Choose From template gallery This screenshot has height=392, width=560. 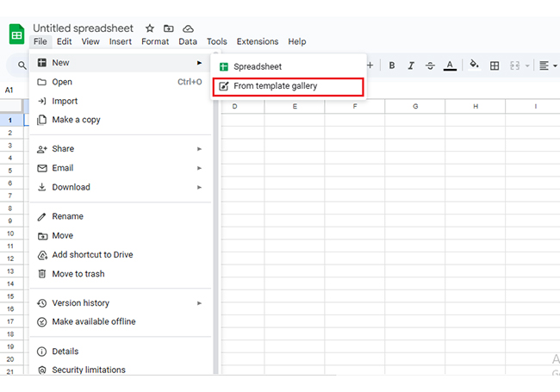pyautogui.click(x=288, y=86)
